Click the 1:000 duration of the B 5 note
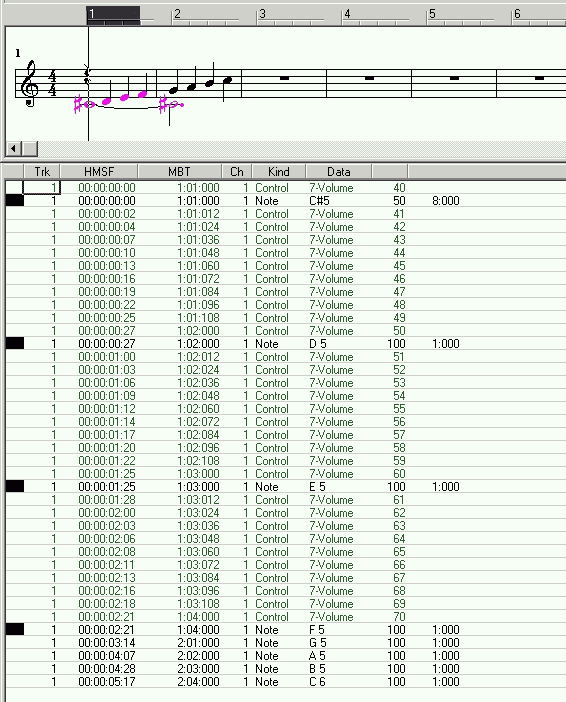 446,668
